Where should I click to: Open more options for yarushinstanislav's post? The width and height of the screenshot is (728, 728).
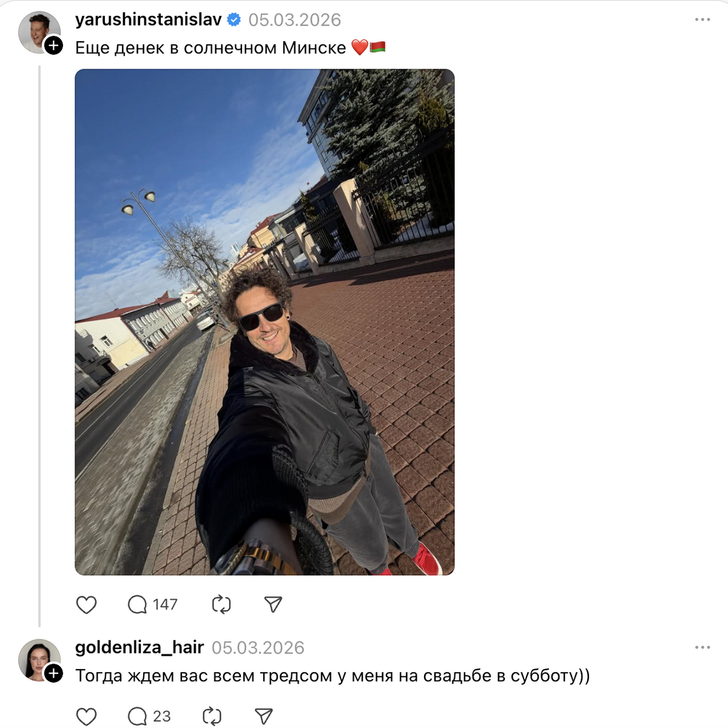703,19
